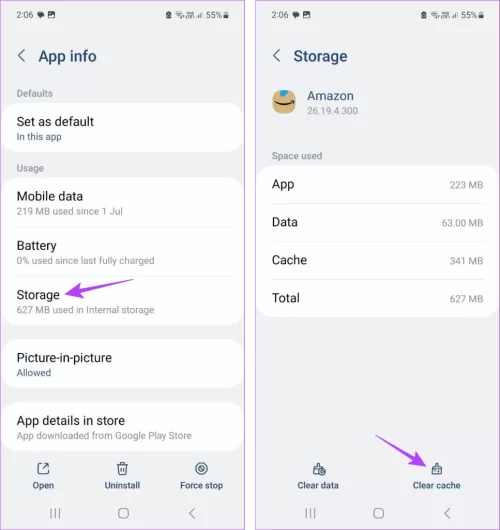Viewport: 500px width, 530px height.
Task: Tap the Open app icon
Action: pyautogui.click(x=43, y=468)
